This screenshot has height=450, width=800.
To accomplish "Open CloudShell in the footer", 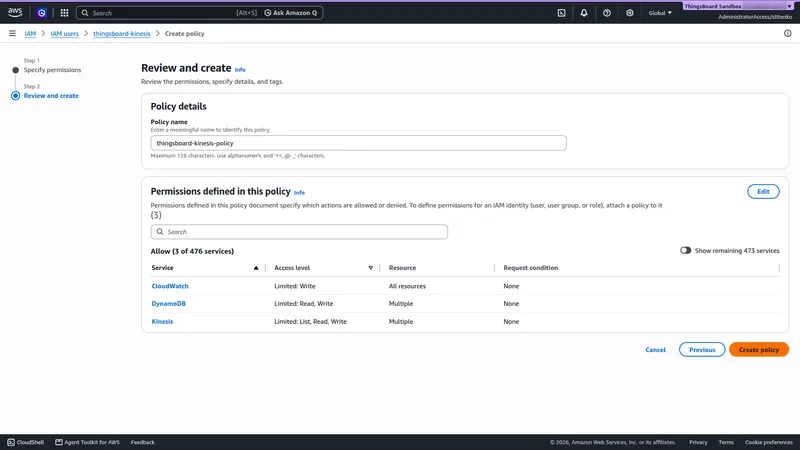I will 26,442.
